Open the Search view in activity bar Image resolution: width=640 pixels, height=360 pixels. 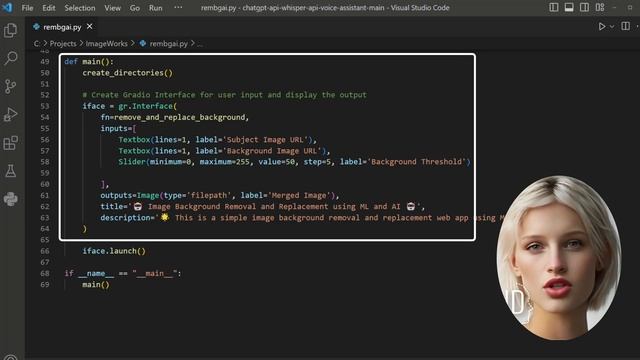[x=11, y=58]
